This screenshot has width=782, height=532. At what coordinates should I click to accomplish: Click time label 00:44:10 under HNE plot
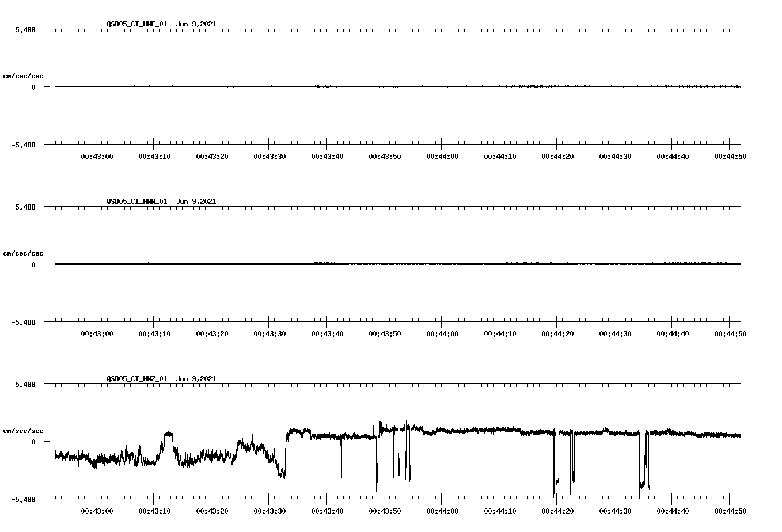click(500, 156)
